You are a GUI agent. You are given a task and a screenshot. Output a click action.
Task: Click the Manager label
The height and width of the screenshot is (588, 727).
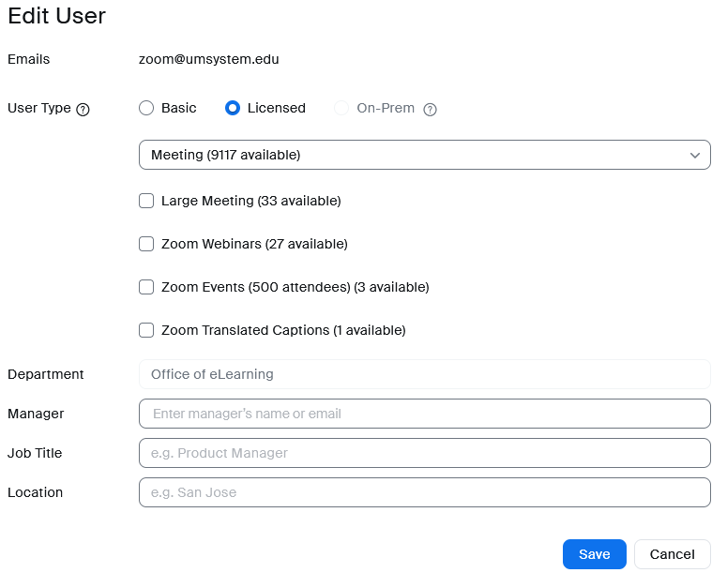36,414
